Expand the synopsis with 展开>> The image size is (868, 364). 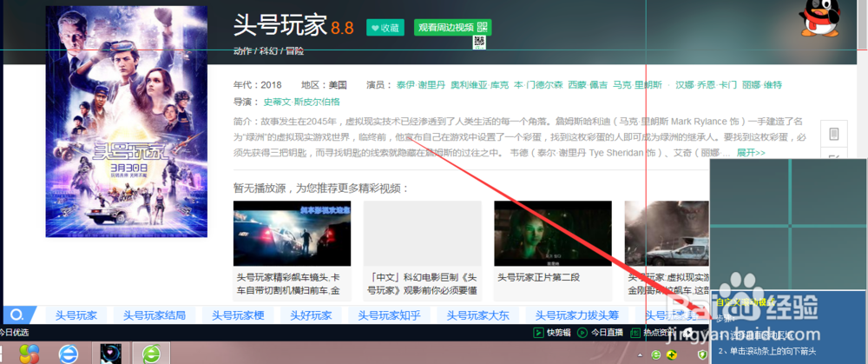[751, 152]
